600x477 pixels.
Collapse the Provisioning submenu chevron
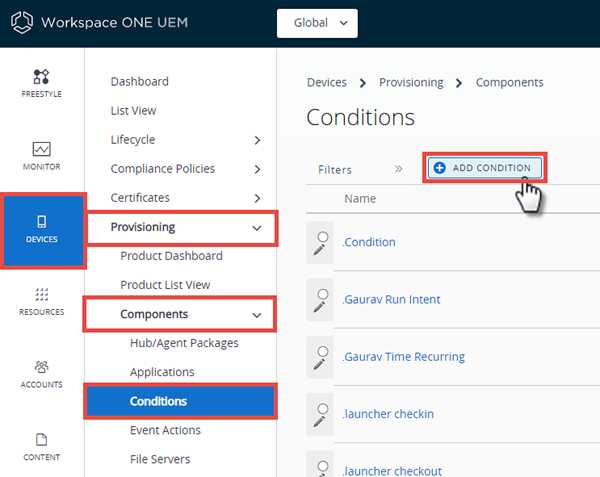click(x=257, y=228)
